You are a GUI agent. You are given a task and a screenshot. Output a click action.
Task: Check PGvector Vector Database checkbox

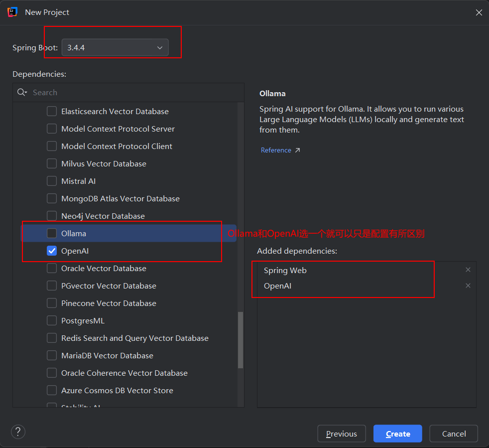click(x=52, y=286)
